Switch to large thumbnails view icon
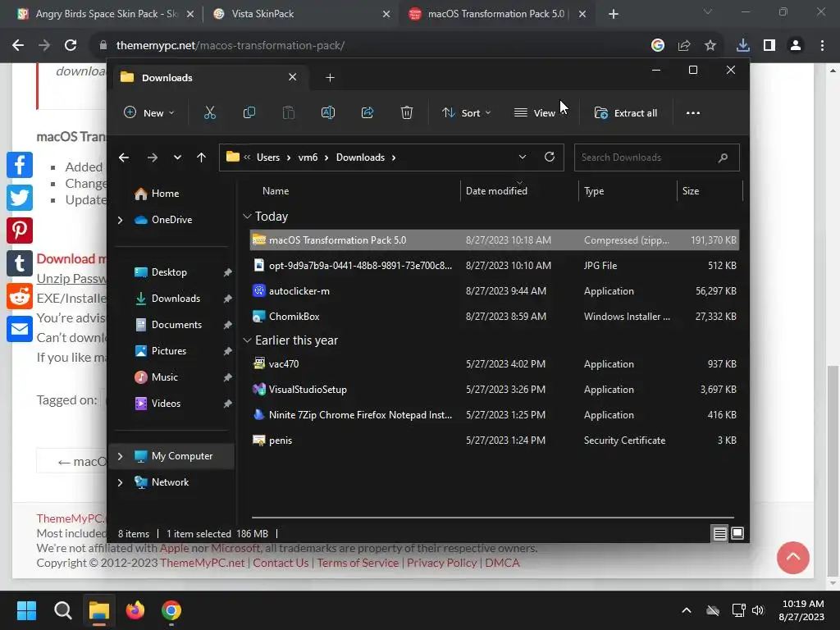The height and width of the screenshot is (630, 840). [x=737, y=533]
